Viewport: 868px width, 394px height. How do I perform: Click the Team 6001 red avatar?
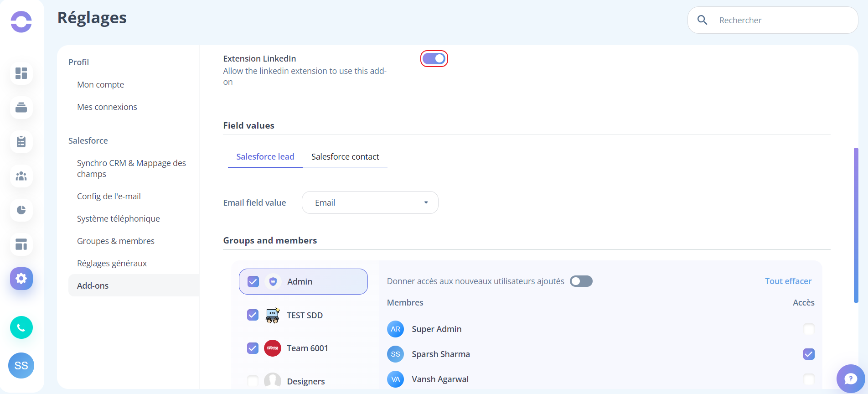pos(273,348)
